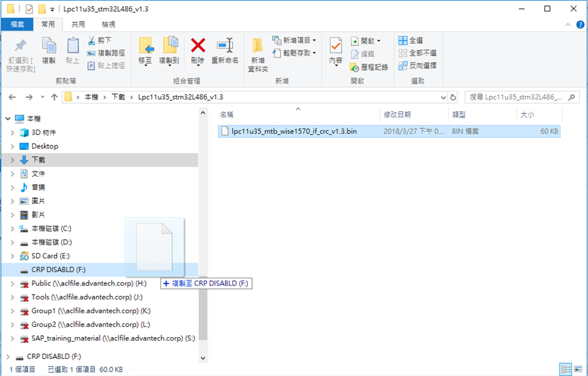Click the History (歷程記錄) button

pyautogui.click(x=369, y=67)
